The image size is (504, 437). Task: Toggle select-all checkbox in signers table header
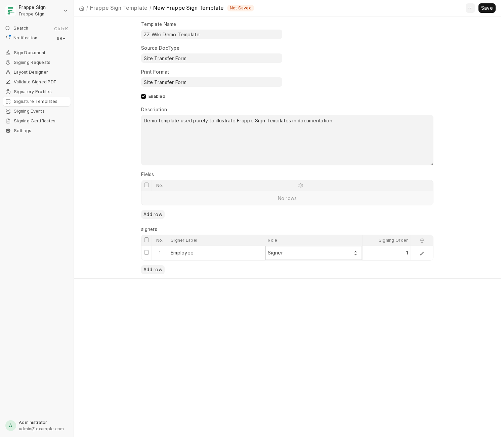pyautogui.click(x=146, y=240)
